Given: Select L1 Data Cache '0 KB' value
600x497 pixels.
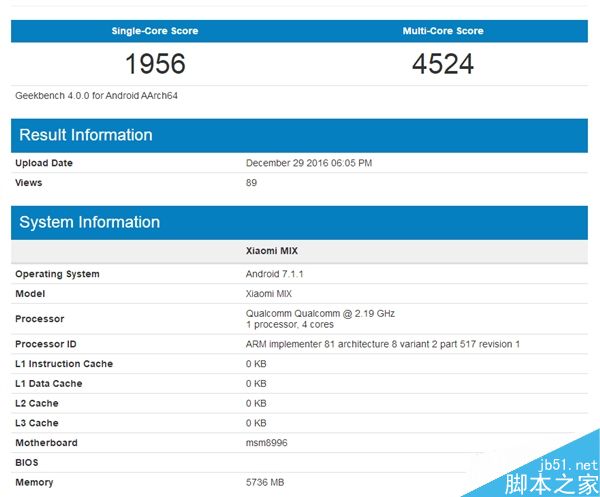Looking at the screenshot, I should [256, 384].
